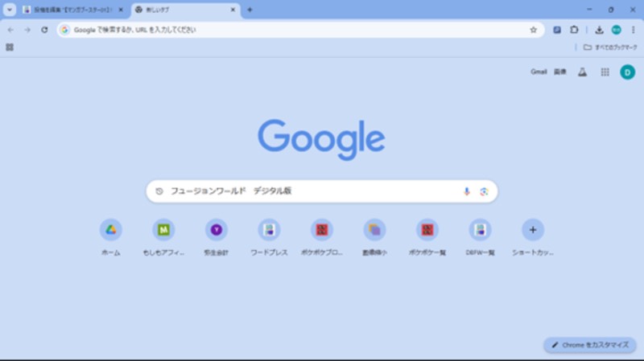
Task: Open the apps grid in bookmarks bar
Action: point(10,47)
